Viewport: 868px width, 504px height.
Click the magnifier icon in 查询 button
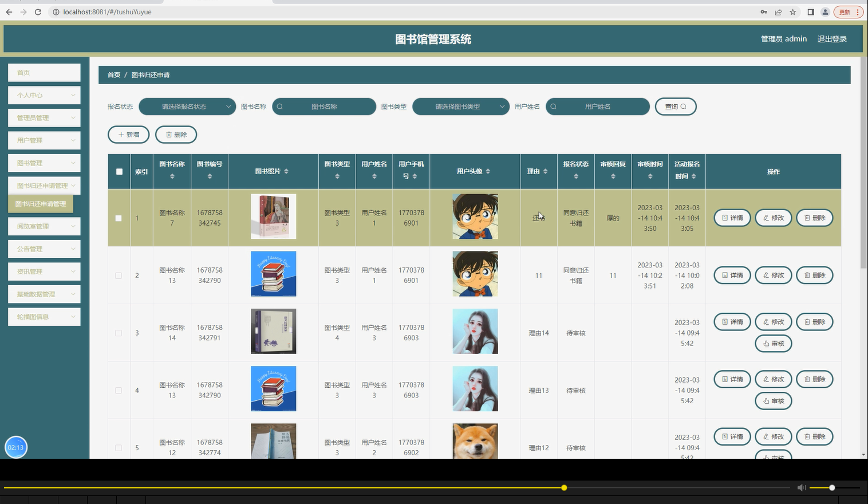coord(683,107)
